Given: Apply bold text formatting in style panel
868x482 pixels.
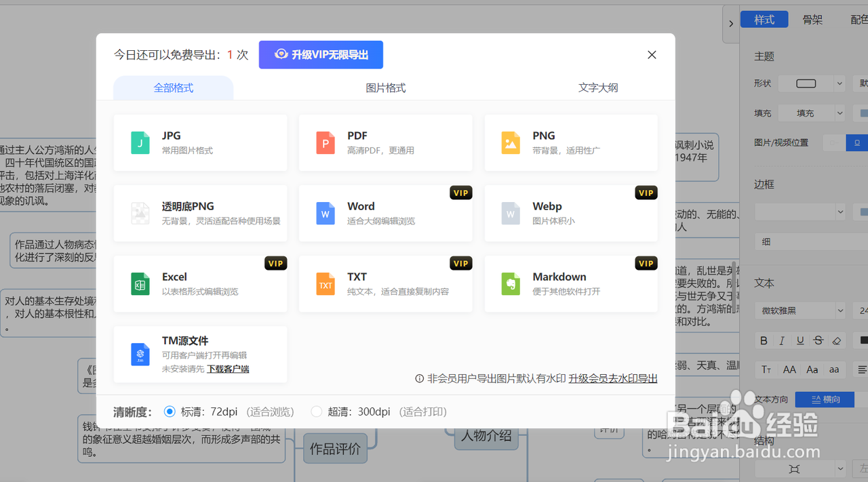Looking at the screenshot, I should (764, 340).
